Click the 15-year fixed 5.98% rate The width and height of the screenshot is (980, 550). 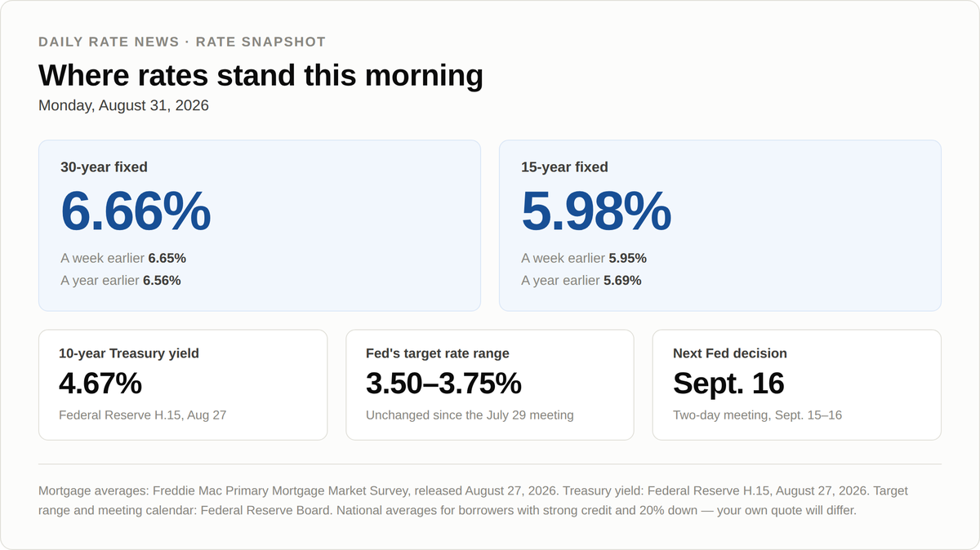tap(596, 211)
